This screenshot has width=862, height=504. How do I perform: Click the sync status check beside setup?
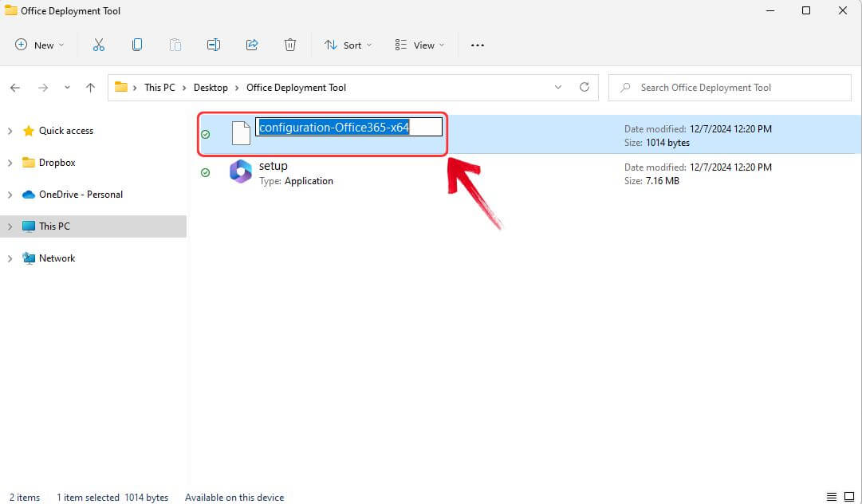pos(206,172)
